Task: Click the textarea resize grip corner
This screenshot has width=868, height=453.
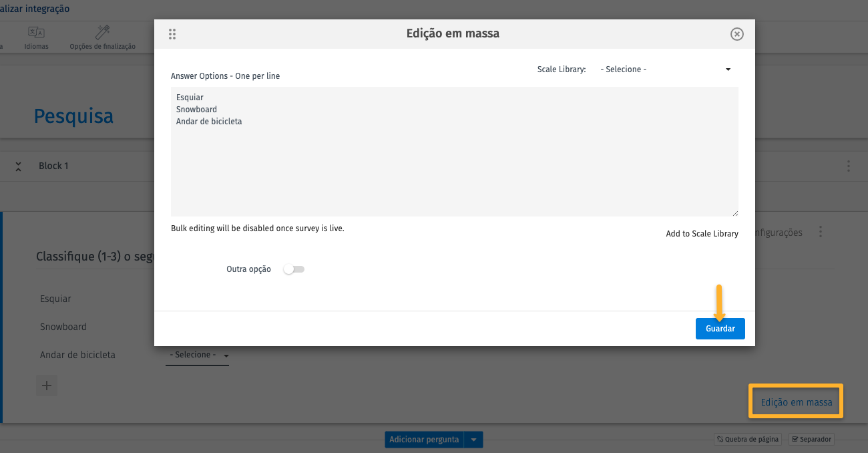Action: pyautogui.click(x=735, y=213)
